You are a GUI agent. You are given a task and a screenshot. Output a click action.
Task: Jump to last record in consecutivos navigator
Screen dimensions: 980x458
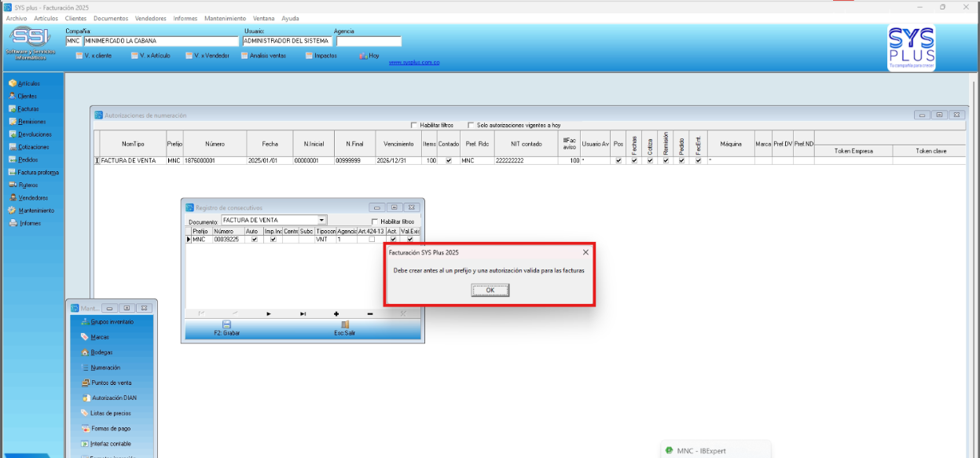pyautogui.click(x=303, y=313)
